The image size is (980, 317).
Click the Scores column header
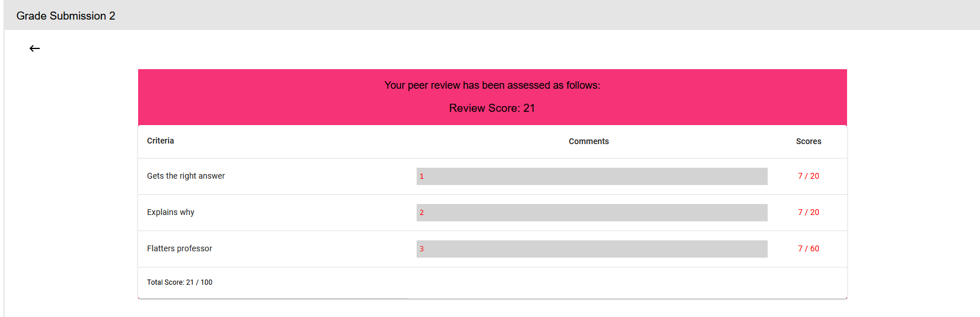point(808,141)
